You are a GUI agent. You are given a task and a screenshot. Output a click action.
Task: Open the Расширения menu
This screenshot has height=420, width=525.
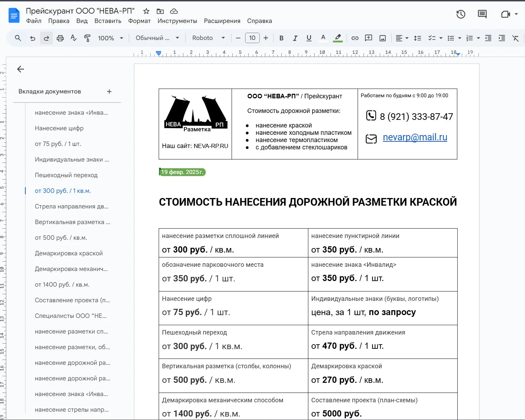click(222, 21)
